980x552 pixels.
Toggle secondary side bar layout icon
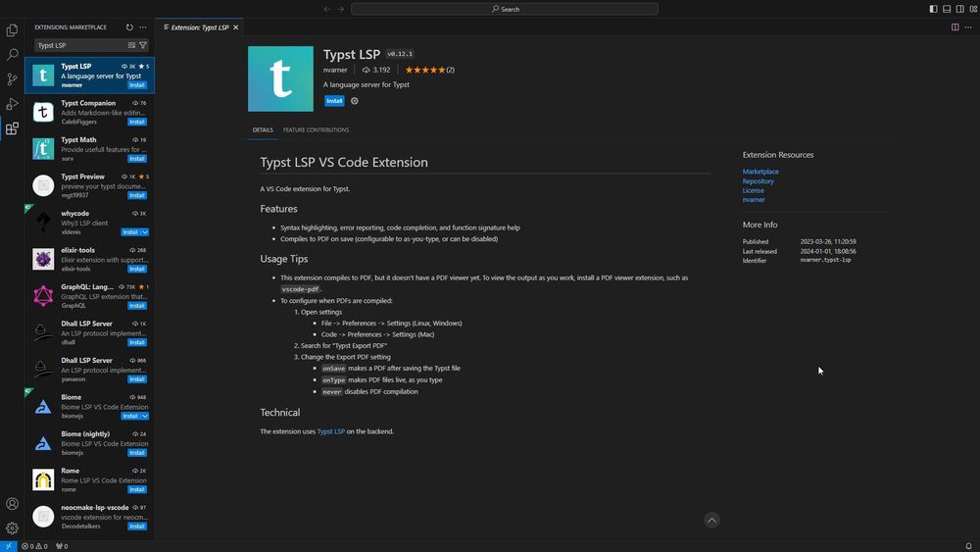tap(960, 9)
